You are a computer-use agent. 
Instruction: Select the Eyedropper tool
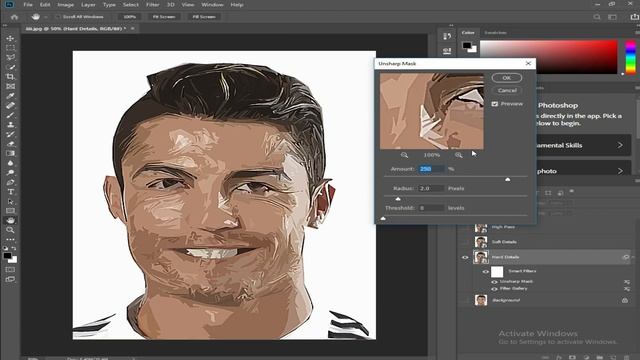tap(10, 96)
